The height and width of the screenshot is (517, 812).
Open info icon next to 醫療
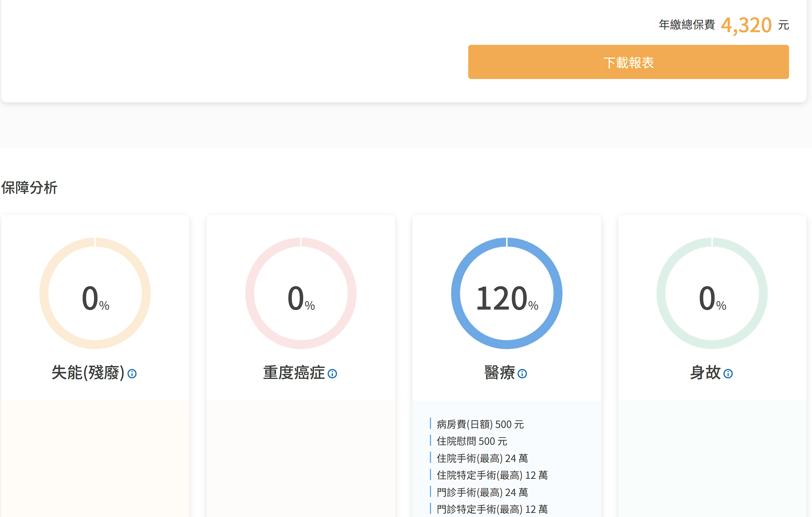click(522, 374)
